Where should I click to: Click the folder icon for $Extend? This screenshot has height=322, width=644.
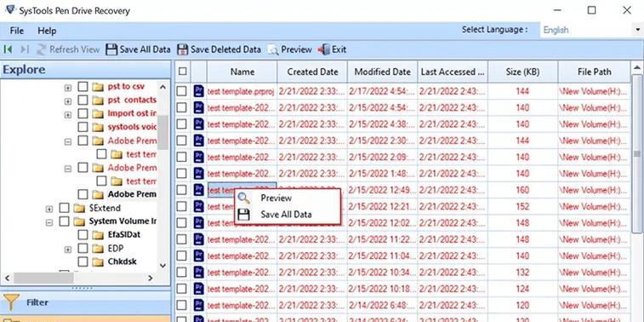point(79,208)
